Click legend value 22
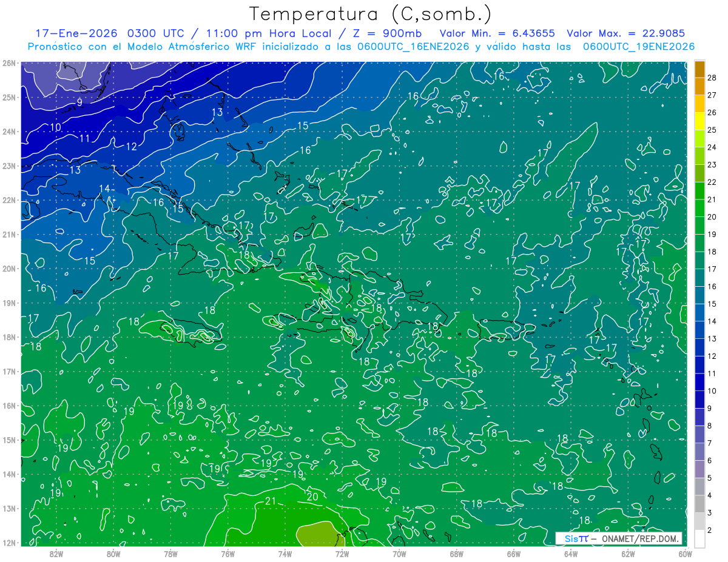Viewport: 728px width, 562px height. coord(712,182)
